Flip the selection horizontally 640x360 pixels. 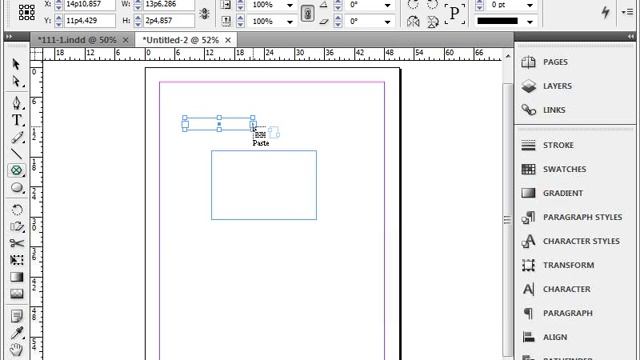tap(413, 21)
